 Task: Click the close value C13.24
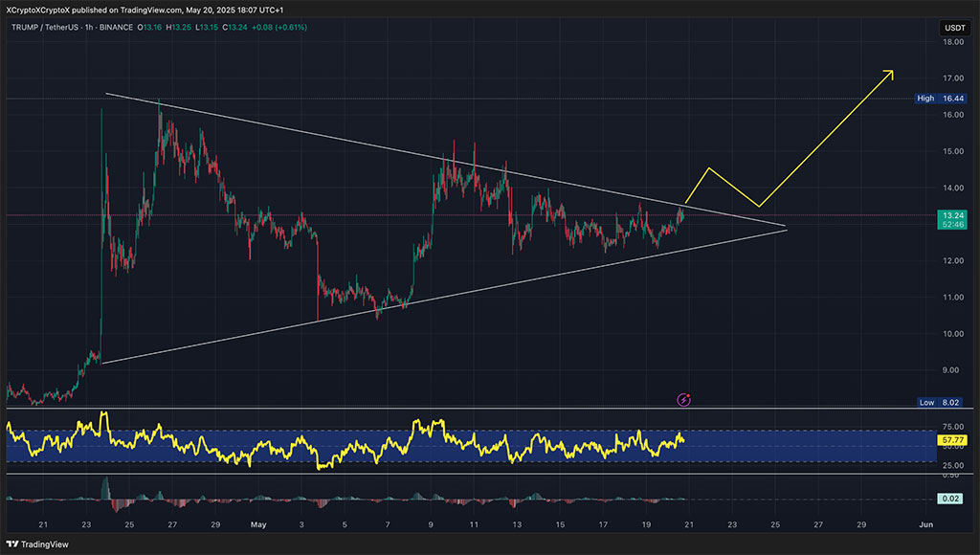coord(235,28)
